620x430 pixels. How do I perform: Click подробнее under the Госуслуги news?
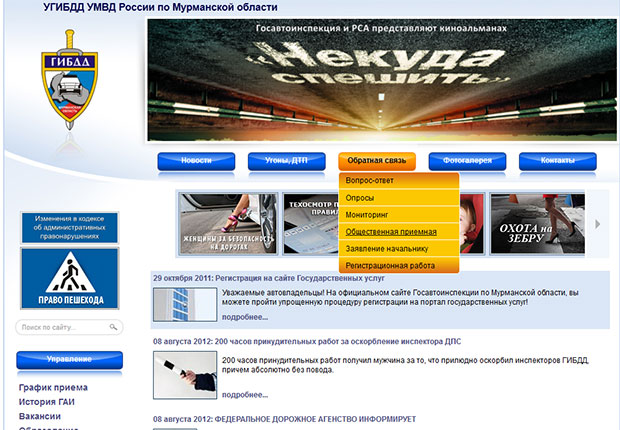coord(245,317)
